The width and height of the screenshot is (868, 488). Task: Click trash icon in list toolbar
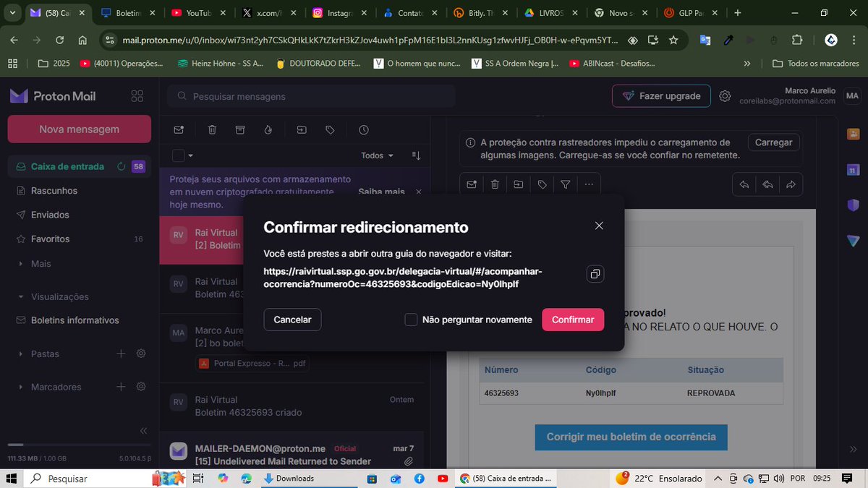212,130
